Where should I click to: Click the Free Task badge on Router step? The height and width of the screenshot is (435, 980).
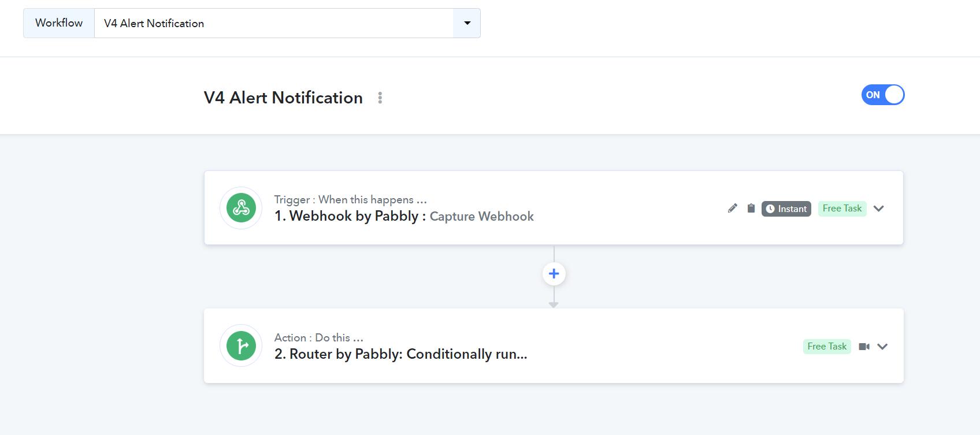click(827, 347)
